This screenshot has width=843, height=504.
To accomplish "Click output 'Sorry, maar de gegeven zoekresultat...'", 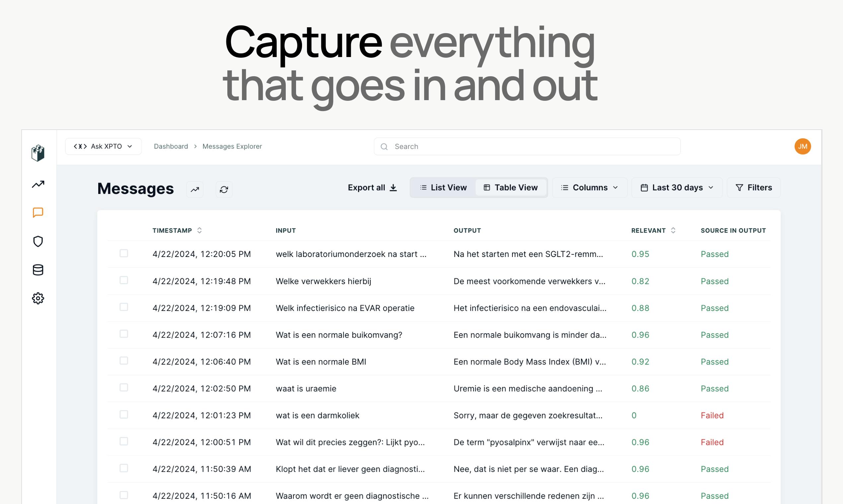I will tap(528, 415).
